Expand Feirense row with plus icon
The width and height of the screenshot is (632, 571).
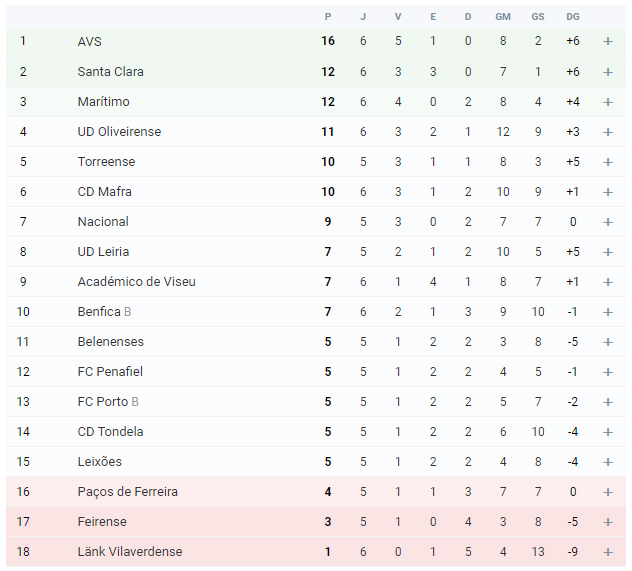pos(608,522)
